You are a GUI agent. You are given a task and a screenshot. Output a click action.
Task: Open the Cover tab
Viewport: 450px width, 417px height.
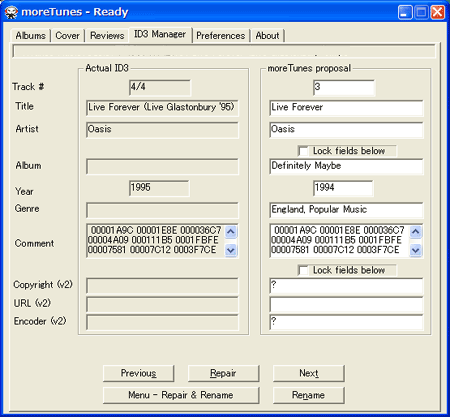tap(67, 36)
